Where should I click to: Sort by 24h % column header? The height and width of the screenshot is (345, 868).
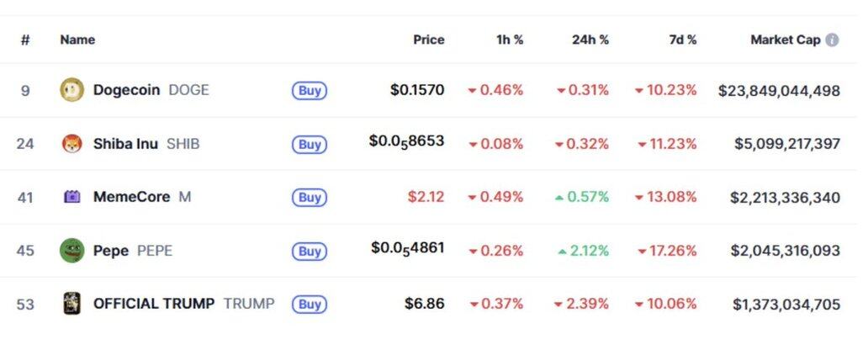(590, 40)
